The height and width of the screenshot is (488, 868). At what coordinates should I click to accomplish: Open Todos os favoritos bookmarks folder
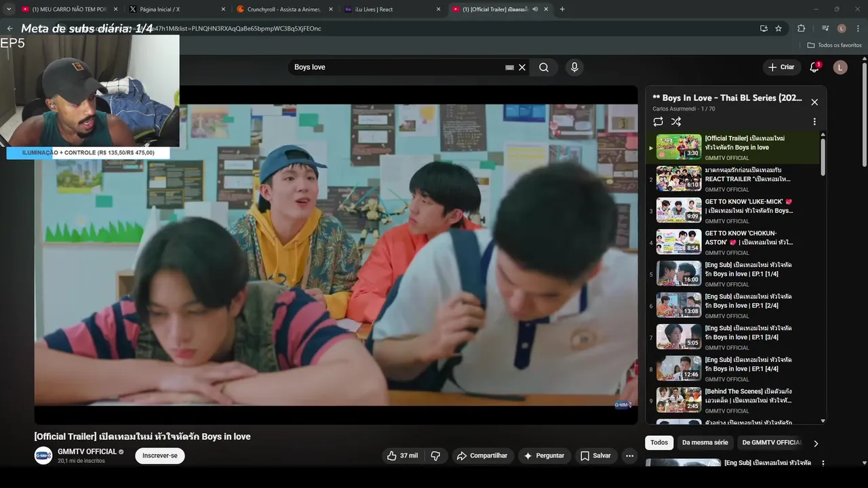835,45
